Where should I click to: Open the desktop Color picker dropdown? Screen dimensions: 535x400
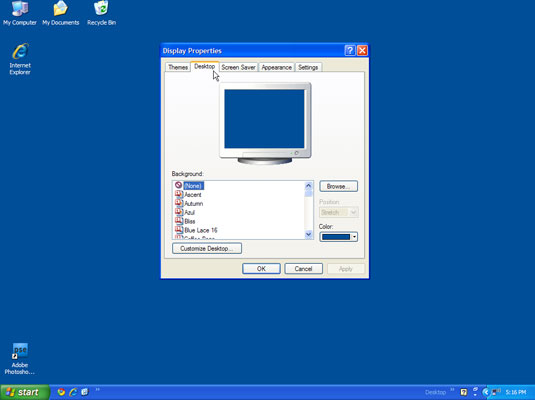point(338,237)
